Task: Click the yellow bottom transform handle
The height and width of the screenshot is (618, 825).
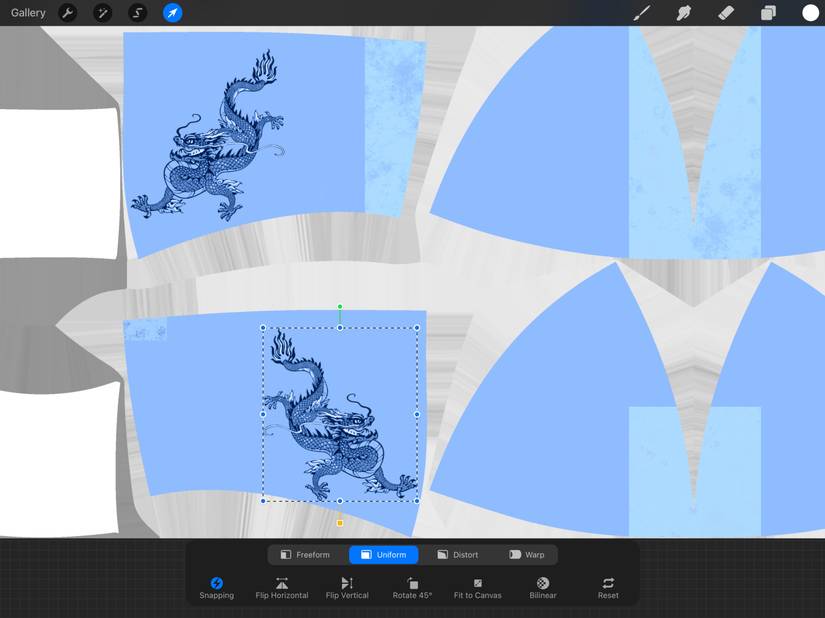Action: point(340,523)
